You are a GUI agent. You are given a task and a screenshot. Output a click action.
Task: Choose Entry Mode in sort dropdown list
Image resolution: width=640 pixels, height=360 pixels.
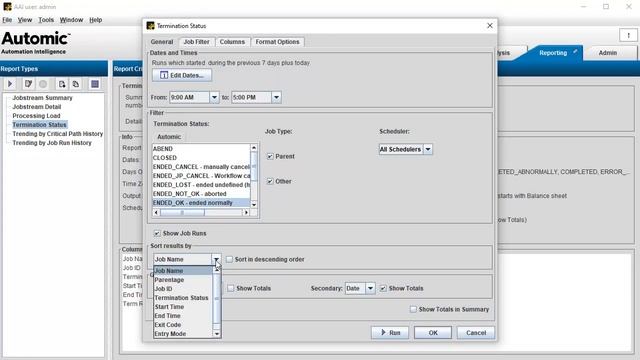(183, 333)
